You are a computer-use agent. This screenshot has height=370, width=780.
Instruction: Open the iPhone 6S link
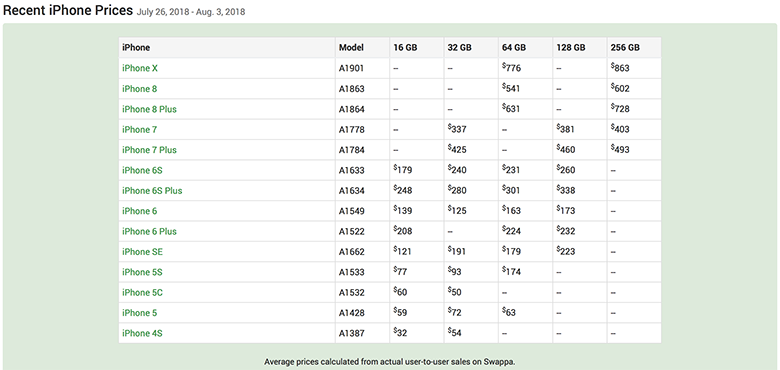pos(142,170)
